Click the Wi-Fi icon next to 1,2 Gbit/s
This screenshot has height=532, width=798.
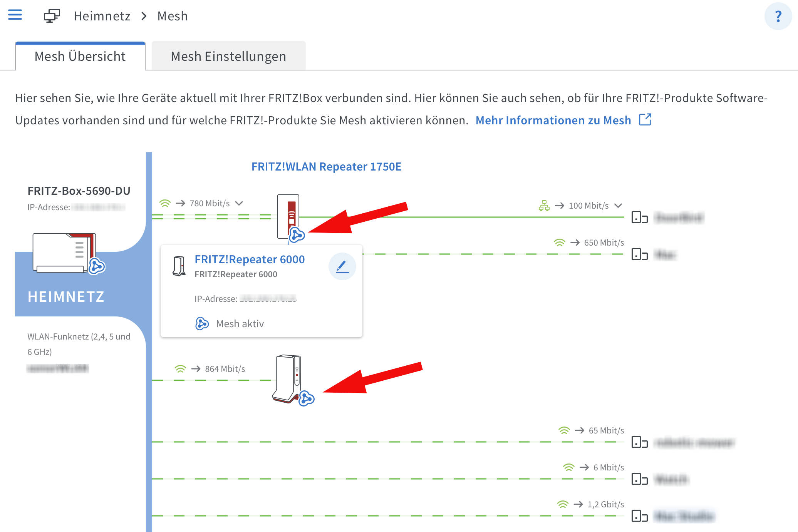[563, 504]
